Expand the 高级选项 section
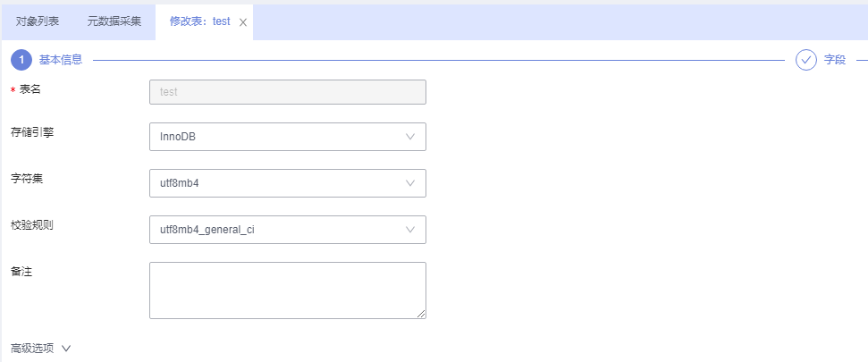This screenshot has width=868, height=362. tap(41, 349)
